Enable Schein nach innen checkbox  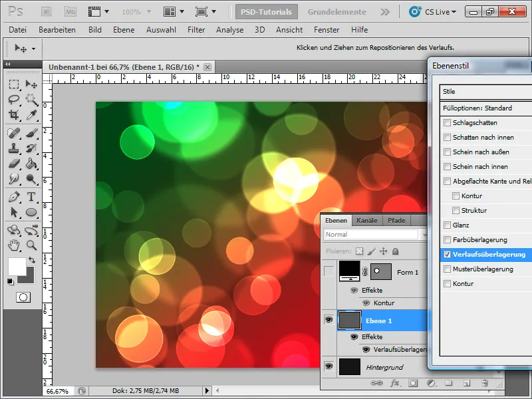[447, 167]
